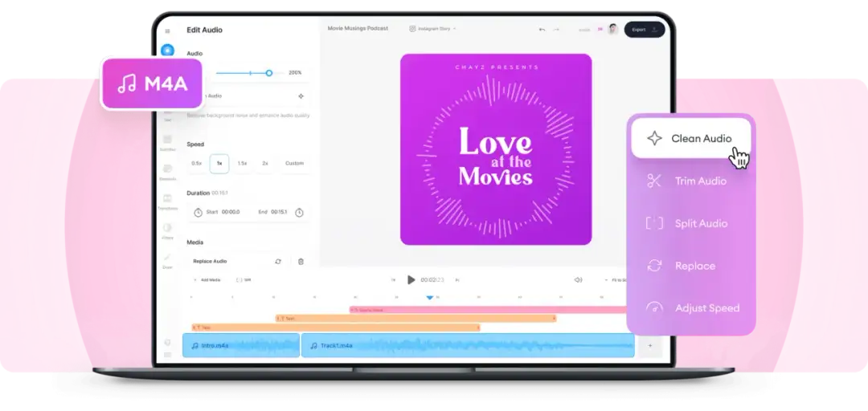Select the pink clip in the timeline
Screen dimensions: 868x411
tap(488, 310)
